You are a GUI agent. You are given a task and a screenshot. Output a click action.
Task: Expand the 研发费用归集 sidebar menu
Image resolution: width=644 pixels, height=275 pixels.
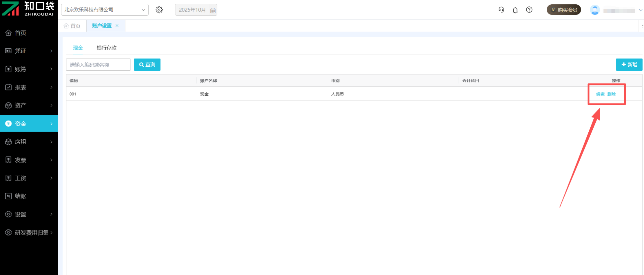29,232
